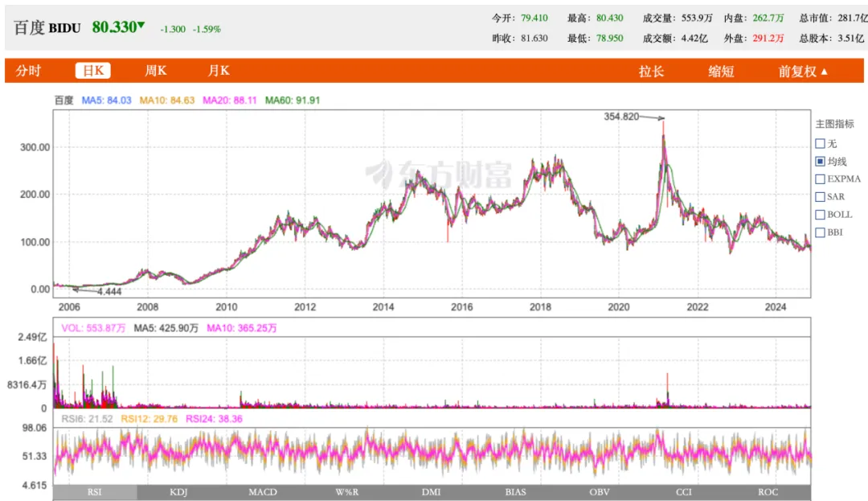Open the 月K monthly chart tab
The image size is (868, 501).
(219, 71)
